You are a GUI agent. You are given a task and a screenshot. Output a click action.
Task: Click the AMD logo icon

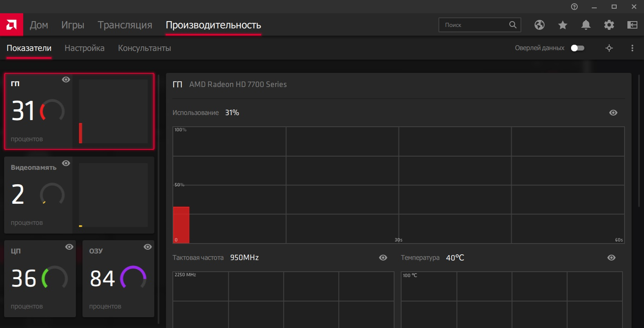pyautogui.click(x=12, y=25)
